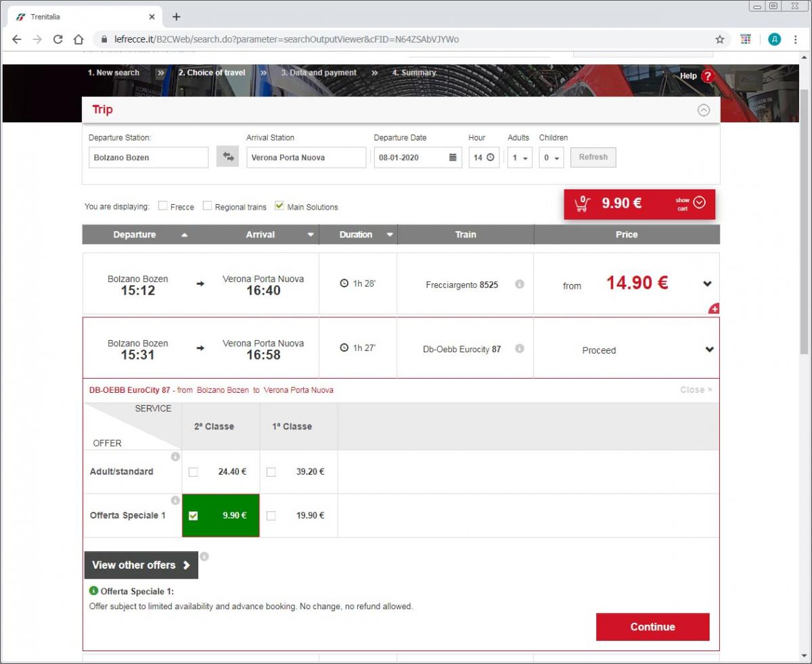Screen dimensions: 812x664
Task: Click info icon beside View other offers
Action: [204, 556]
